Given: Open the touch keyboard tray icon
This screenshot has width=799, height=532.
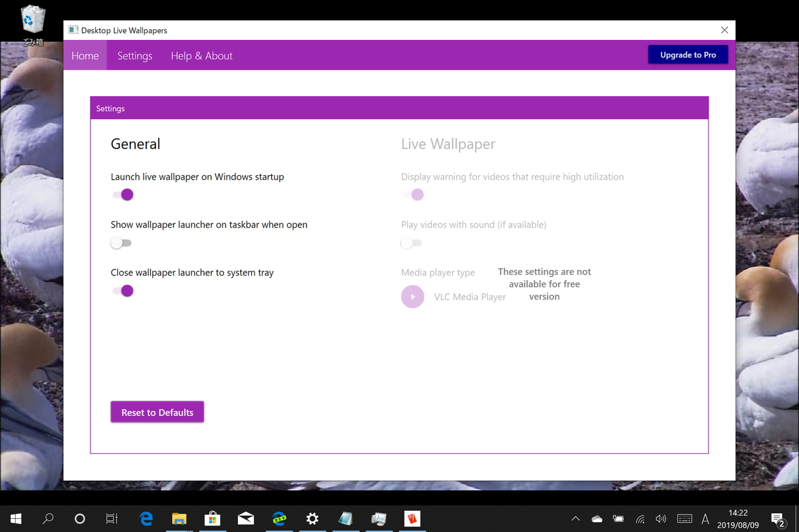Looking at the screenshot, I should point(684,518).
